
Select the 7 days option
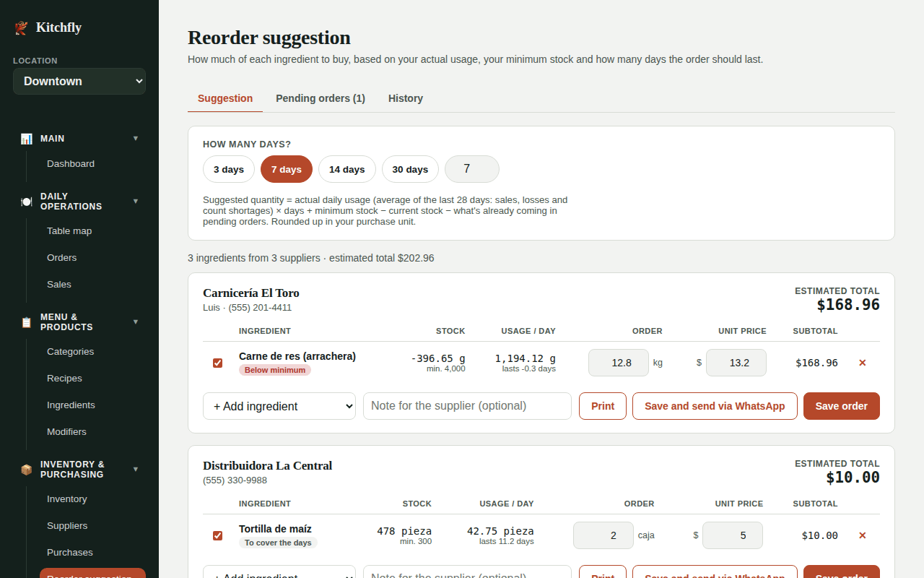(287, 169)
